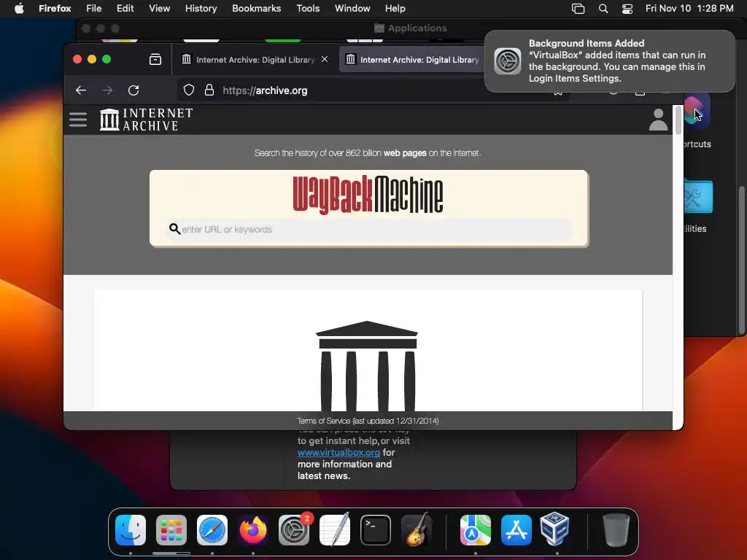The image size is (747, 560).
Task: Click the Wayback Machine search magnifier icon
Action: (174, 229)
